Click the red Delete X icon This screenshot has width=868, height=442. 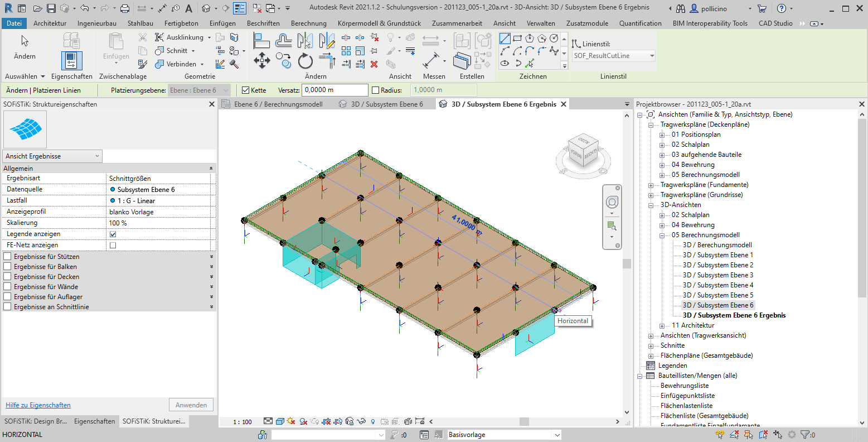click(x=374, y=64)
